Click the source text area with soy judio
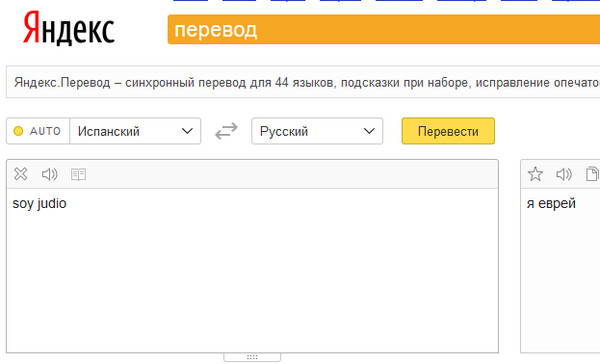 pos(253,270)
